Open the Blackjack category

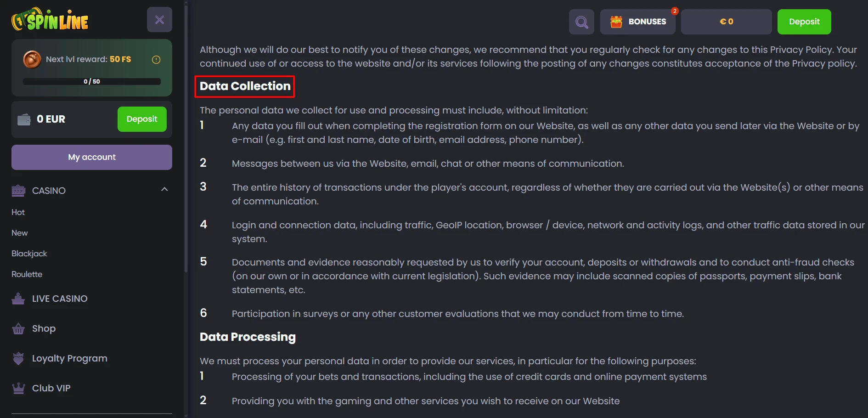[x=29, y=254]
